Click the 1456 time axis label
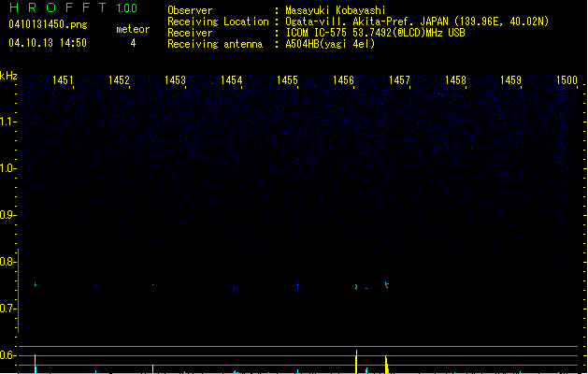588x374 pixels. tap(343, 80)
